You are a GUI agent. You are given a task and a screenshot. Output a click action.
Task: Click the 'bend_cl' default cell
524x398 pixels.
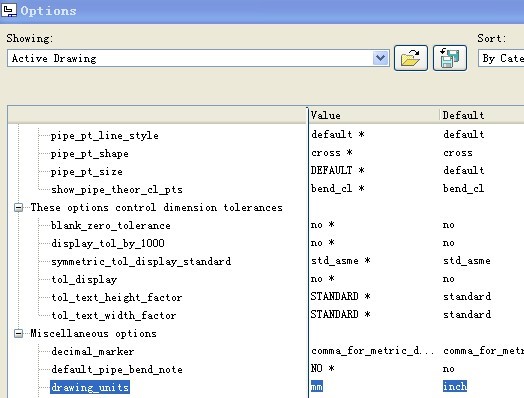click(464, 189)
